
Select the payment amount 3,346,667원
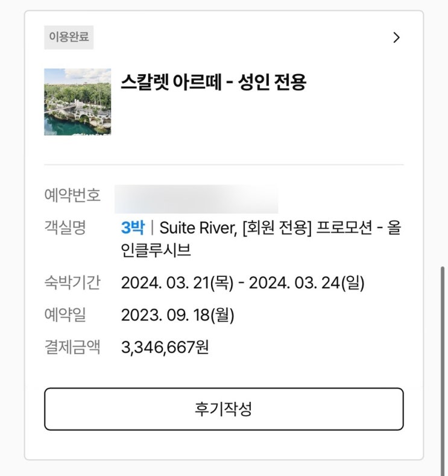(x=165, y=347)
